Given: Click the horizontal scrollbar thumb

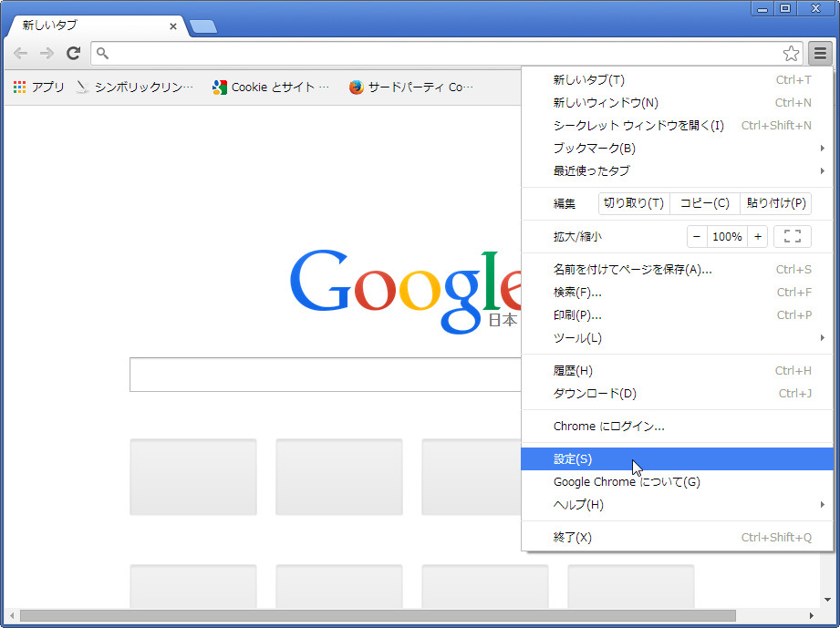Looking at the screenshot, I should (x=378, y=615).
